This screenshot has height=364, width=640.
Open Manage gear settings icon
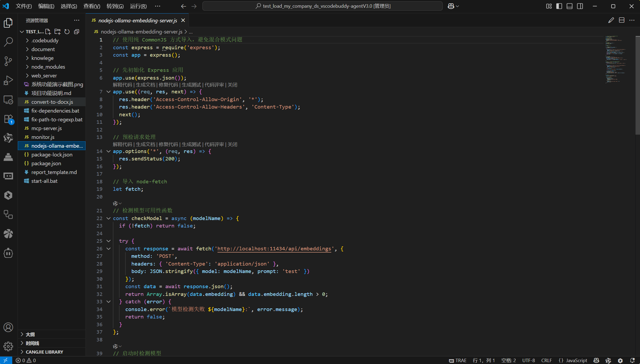(x=8, y=346)
